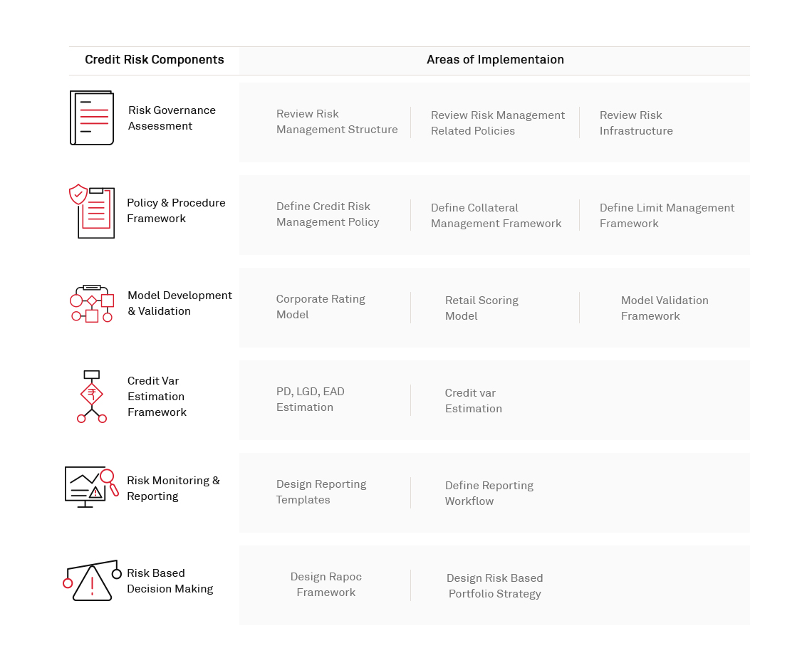Click the Risk Based Decision warning scale icon
The height and width of the screenshot is (658, 812).
[x=92, y=580]
